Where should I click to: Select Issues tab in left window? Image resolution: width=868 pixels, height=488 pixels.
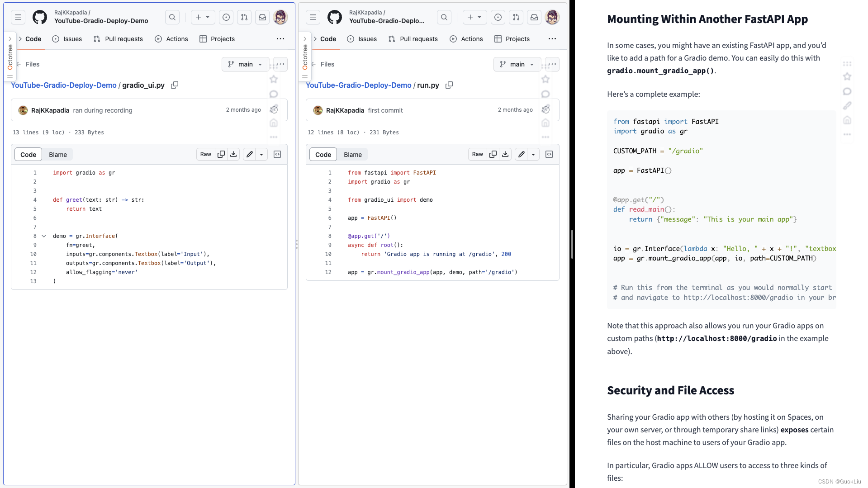(x=67, y=39)
